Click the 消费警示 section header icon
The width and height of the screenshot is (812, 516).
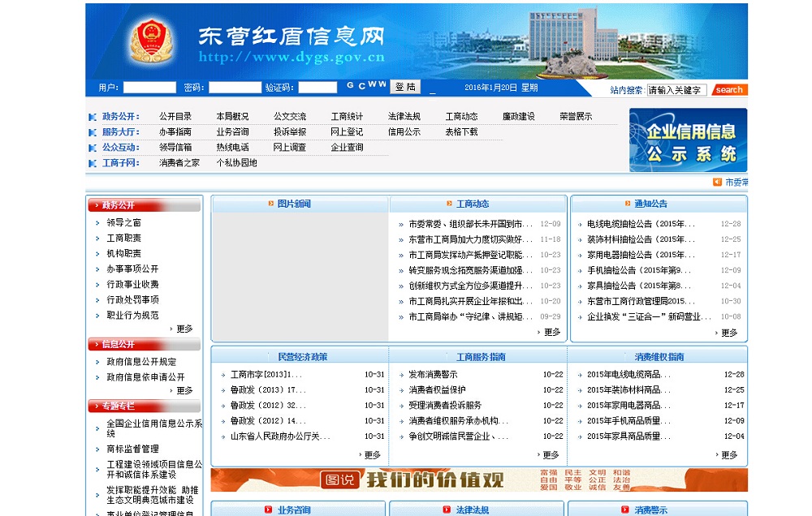pos(625,510)
